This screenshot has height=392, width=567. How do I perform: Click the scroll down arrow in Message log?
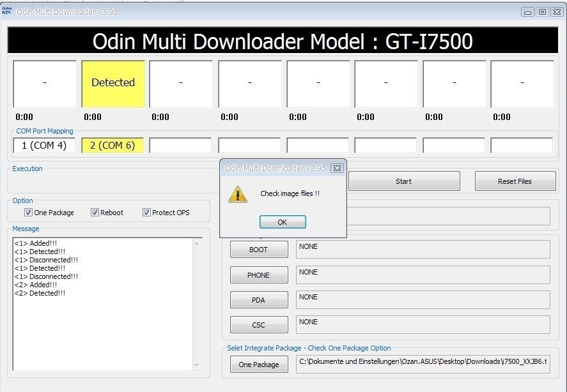point(197,365)
